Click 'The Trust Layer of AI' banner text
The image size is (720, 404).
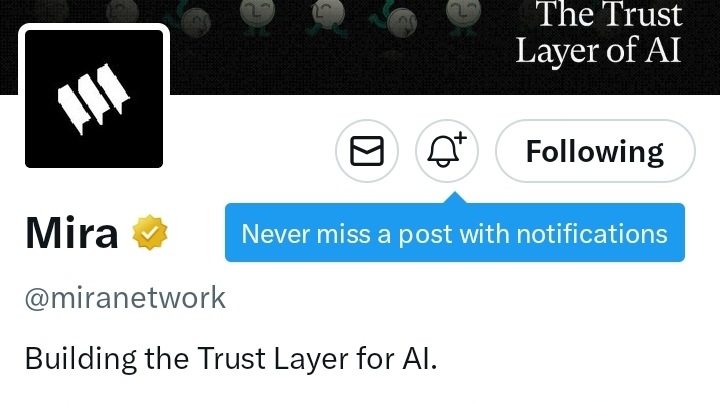(599, 32)
